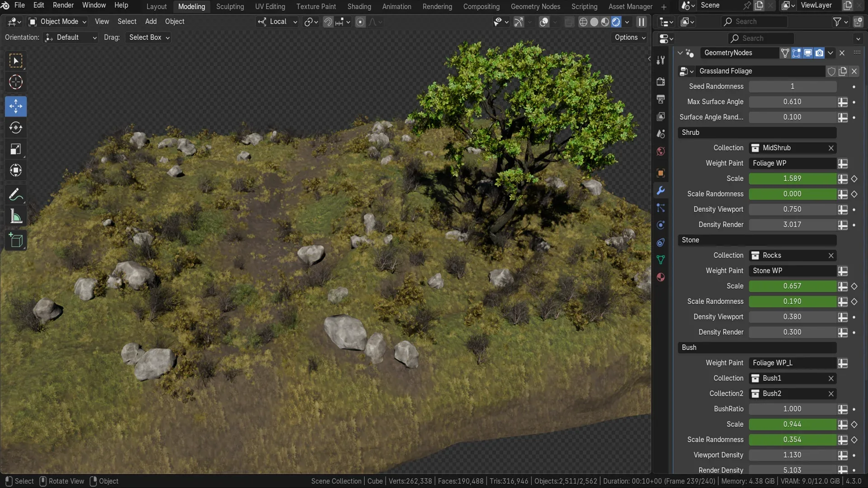Open the Object menu

175,21
